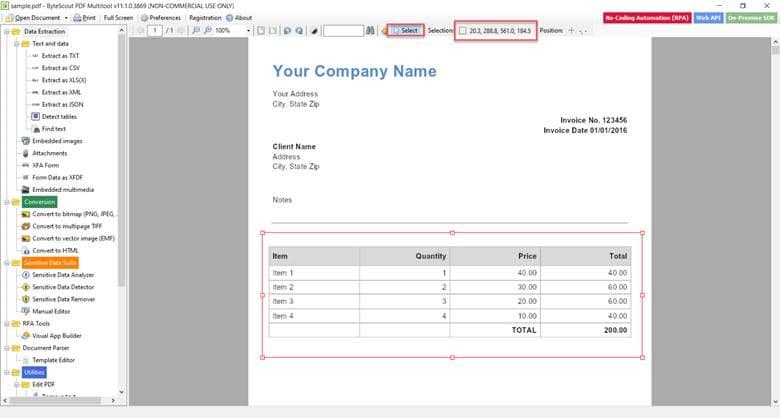Click the No-Coding Automation (RPA) button
Screen dimensions: 780x418
coord(645,18)
